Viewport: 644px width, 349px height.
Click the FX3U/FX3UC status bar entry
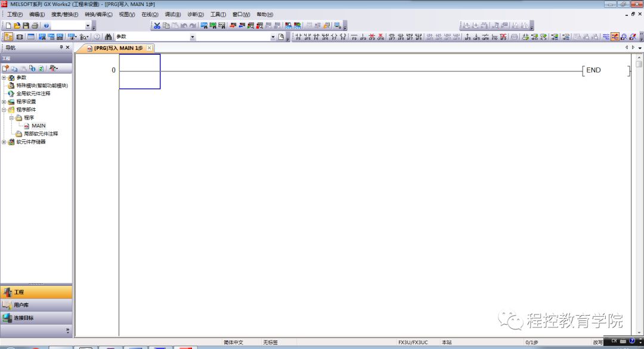[413, 342]
